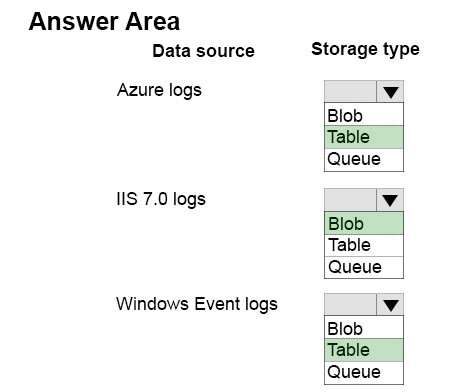Screen dimensions: 467x392
Task: Select Table for Azure logs
Action: tap(364, 137)
